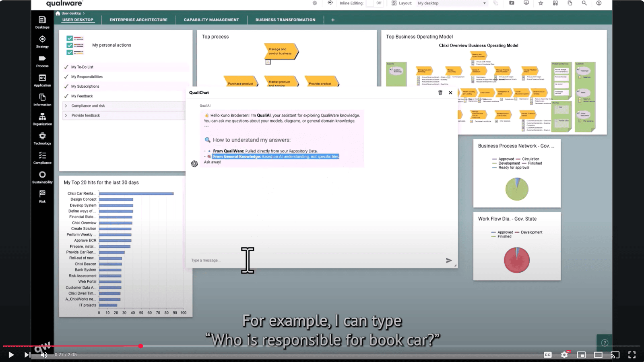This screenshot has height=362, width=644.
Task: Open the Strategy sidebar icon
Action: (x=42, y=41)
